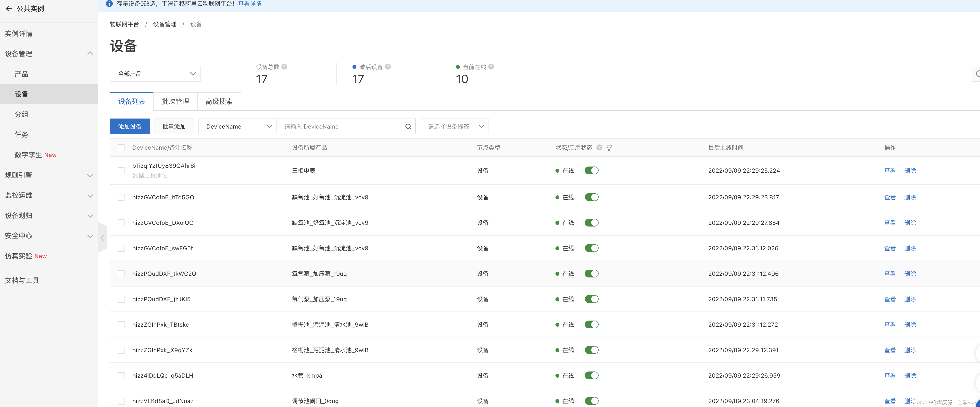Check the box for pTizqiYztUy839QAhr6i

(121, 171)
